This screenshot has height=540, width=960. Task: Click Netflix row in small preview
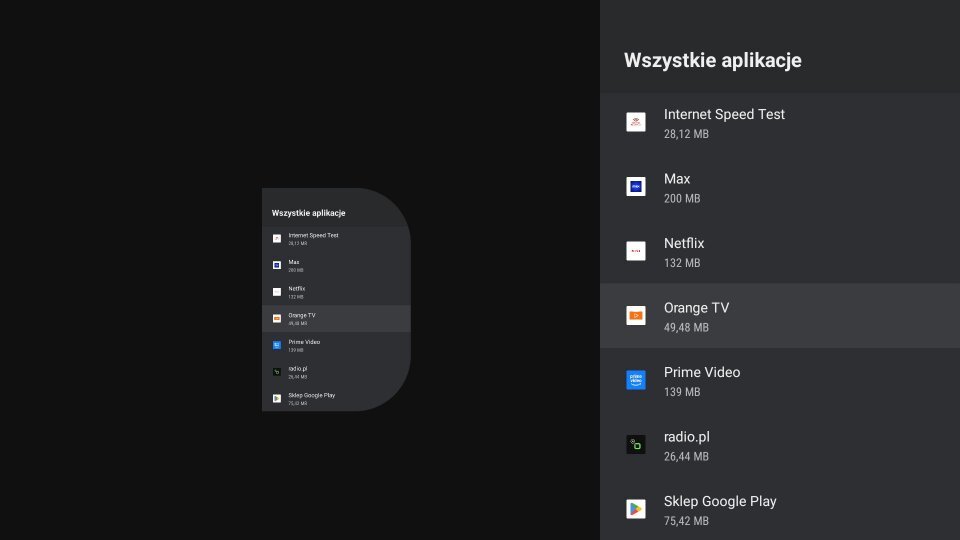336,292
